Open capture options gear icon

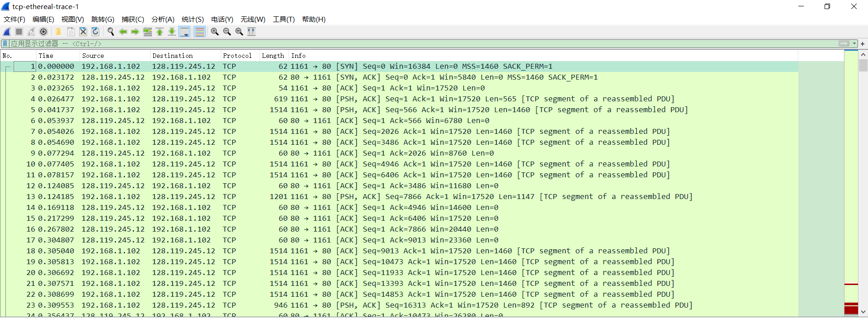43,32
